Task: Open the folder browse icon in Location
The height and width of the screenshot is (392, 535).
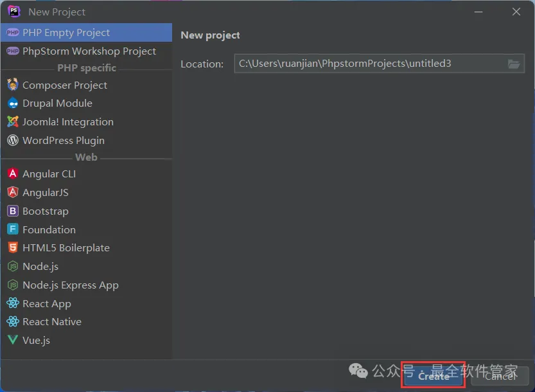Action: 514,64
